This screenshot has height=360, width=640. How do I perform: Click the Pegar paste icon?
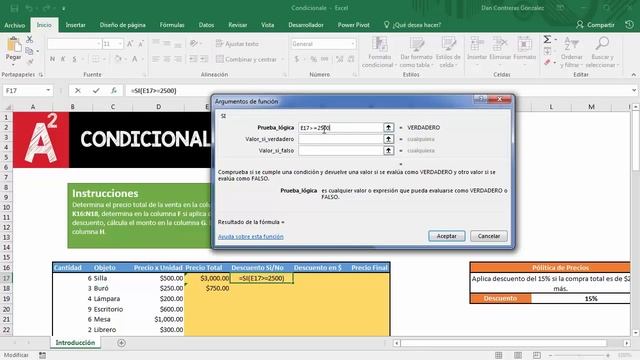click(x=13, y=45)
